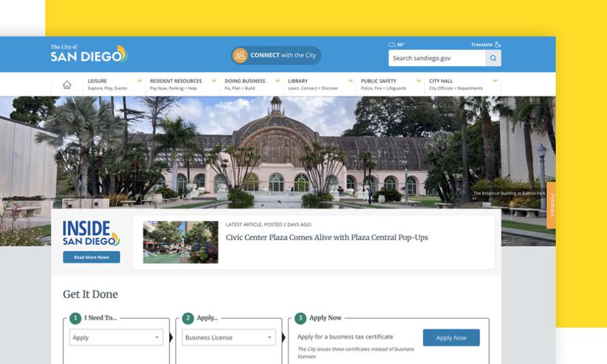Open the 'Apply' I Need To dropdown
The width and height of the screenshot is (607, 364).
[x=116, y=337]
